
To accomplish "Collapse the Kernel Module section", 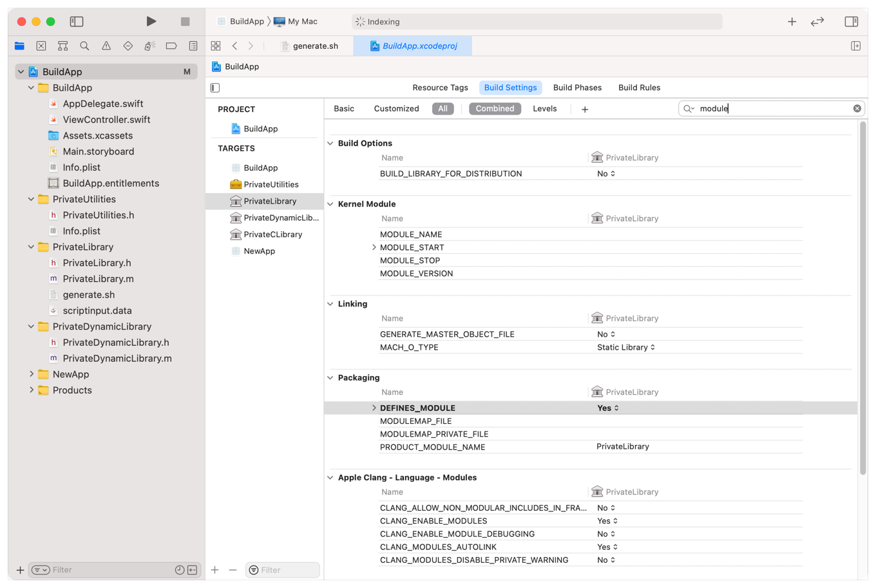I will [x=330, y=204].
